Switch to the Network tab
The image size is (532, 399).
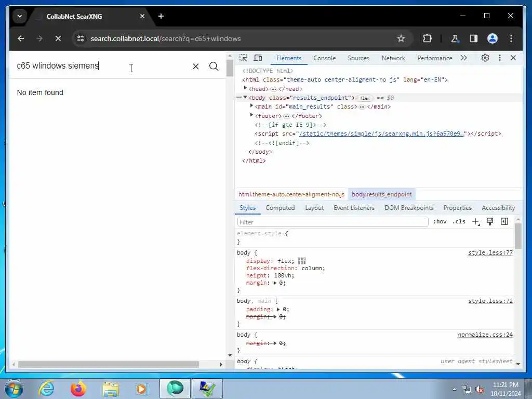[x=393, y=58]
